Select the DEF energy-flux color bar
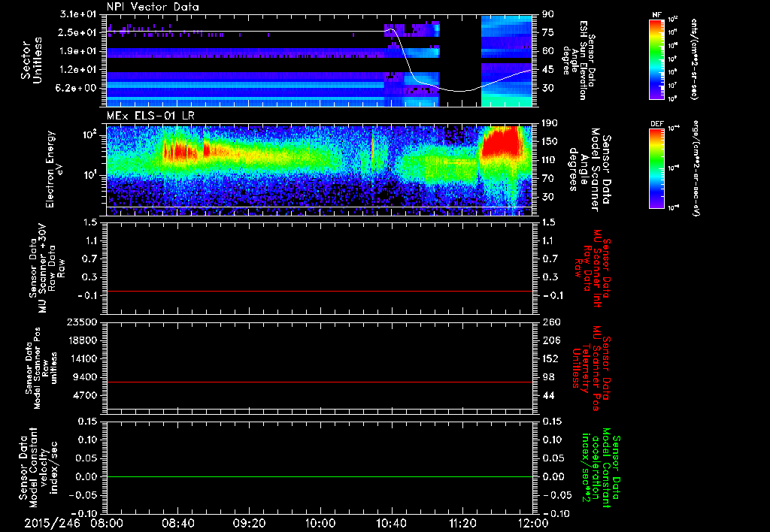The image size is (770, 532). (x=657, y=168)
